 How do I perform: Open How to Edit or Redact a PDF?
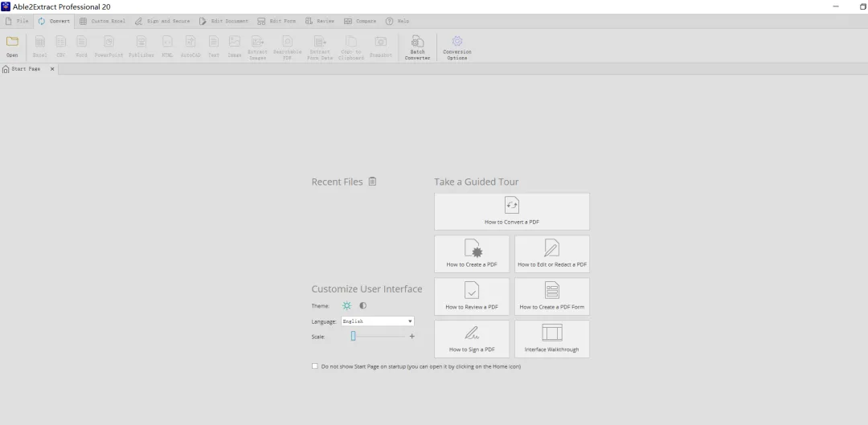point(552,254)
